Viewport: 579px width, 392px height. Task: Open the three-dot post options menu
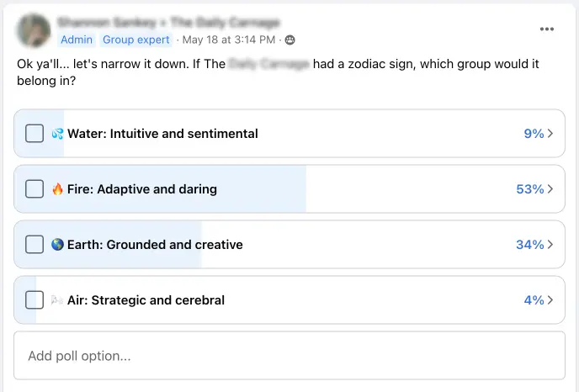point(547,29)
